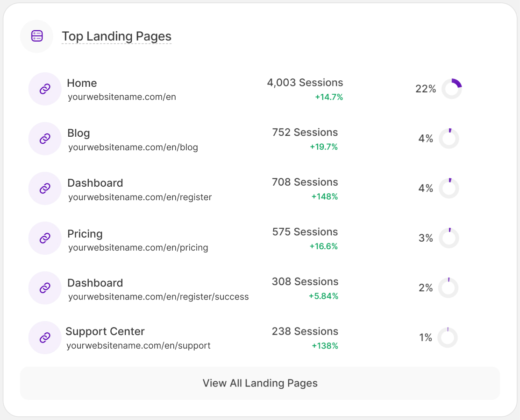Viewport: 520px width, 420px height.
Task: Open the yourwebsitename.com/en/pricing URL
Action: pyautogui.click(x=138, y=247)
